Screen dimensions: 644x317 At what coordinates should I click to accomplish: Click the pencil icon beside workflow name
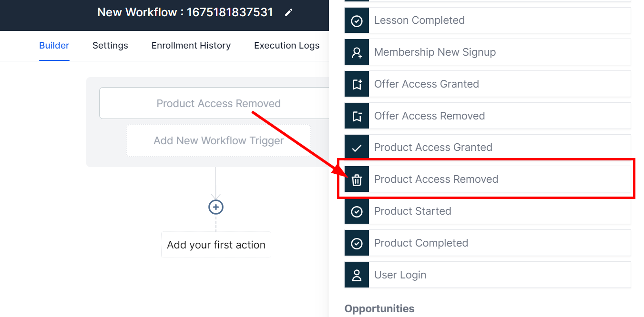[288, 13]
